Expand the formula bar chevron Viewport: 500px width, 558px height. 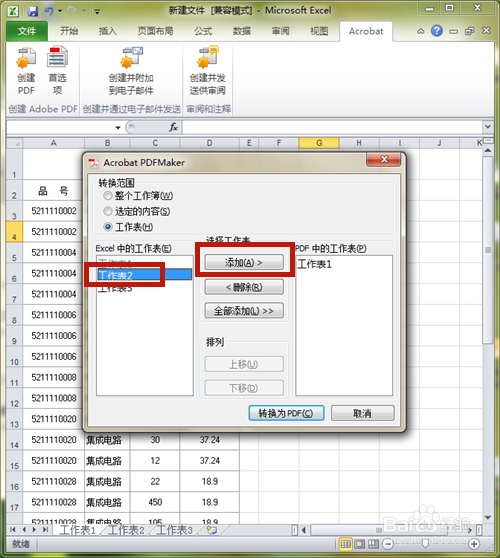(488, 127)
